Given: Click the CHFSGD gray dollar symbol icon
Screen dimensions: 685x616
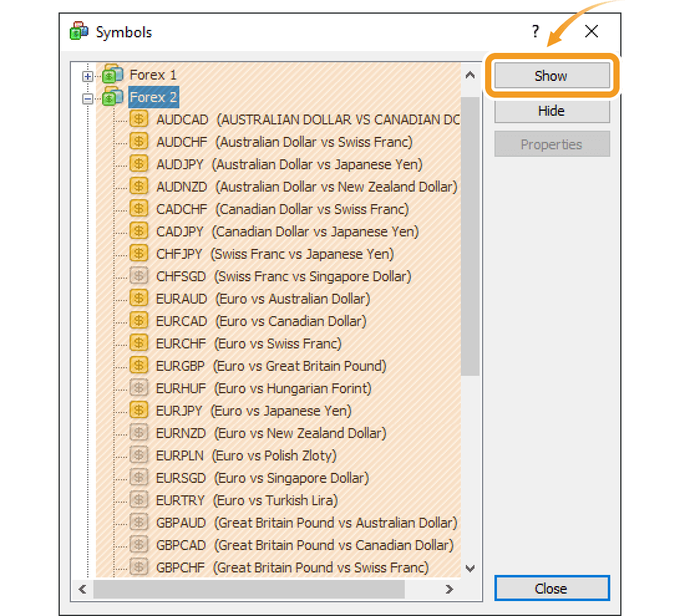Looking at the screenshot, I should point(139,276).
